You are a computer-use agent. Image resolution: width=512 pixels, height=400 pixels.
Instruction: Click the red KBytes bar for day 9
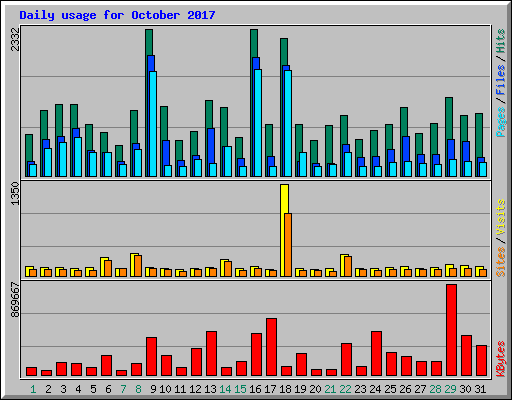pos(151,357)
